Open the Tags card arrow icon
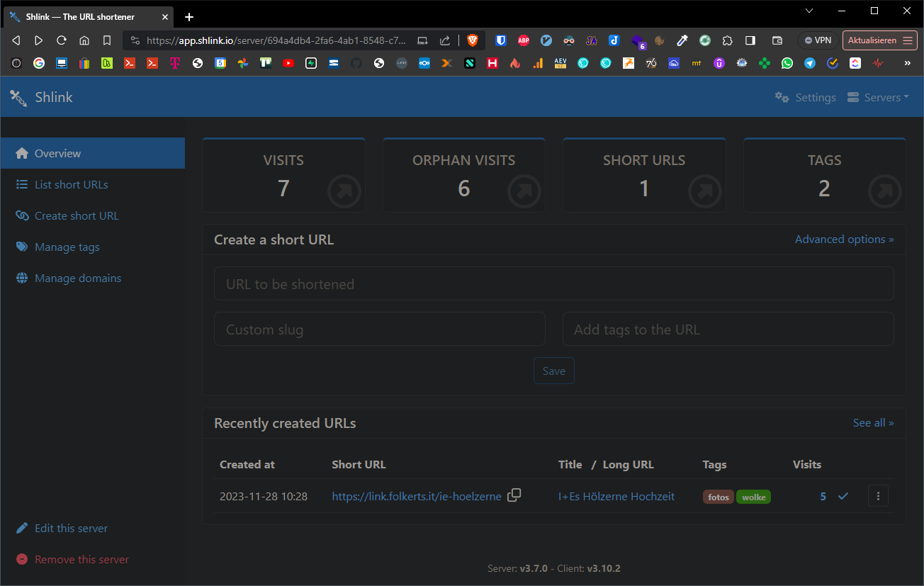The height and width of the screenshot is (586, 924). click(x=885, y=191)
